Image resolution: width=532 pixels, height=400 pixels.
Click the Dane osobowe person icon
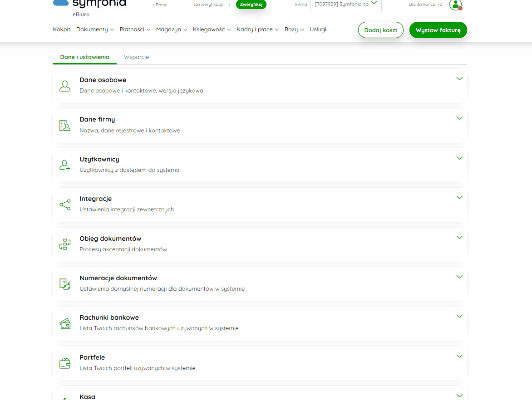(65, 86)
